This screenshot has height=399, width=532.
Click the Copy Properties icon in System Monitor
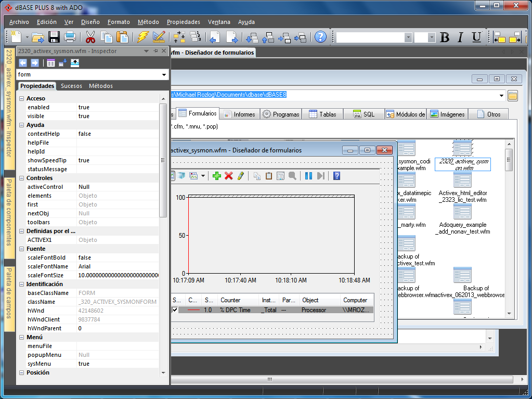click(x=257, y=176)
